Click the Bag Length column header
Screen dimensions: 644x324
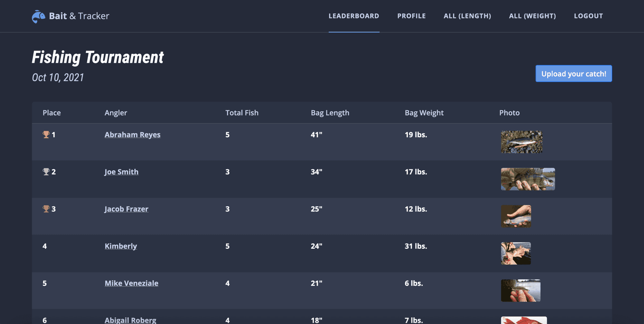330,112
